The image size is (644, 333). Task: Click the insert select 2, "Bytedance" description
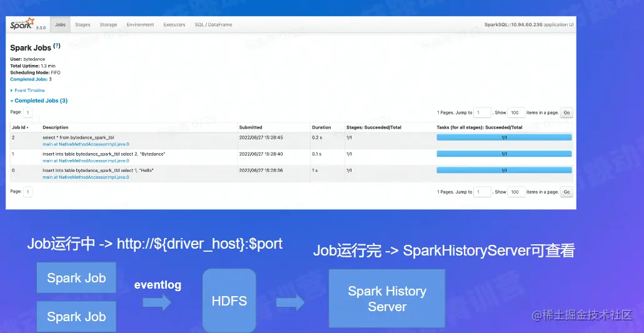pos(104,154)
